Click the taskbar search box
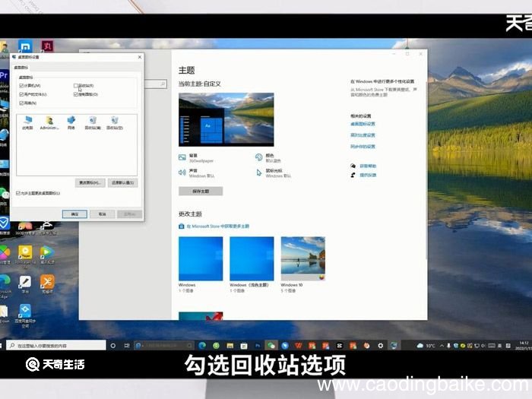The width and height of the screenshot is (532, 399). 56,345
